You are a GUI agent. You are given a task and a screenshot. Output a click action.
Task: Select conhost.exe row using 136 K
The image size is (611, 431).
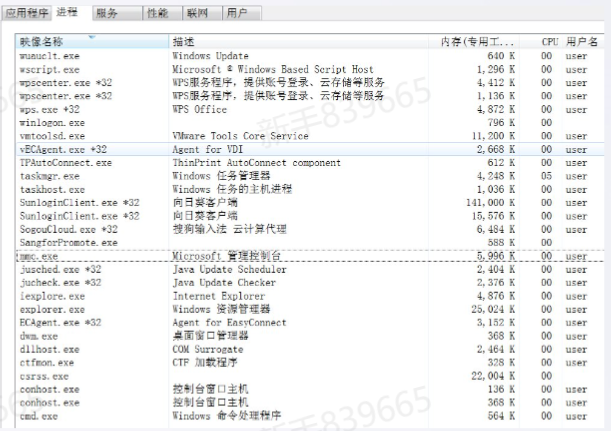(310, 389)
